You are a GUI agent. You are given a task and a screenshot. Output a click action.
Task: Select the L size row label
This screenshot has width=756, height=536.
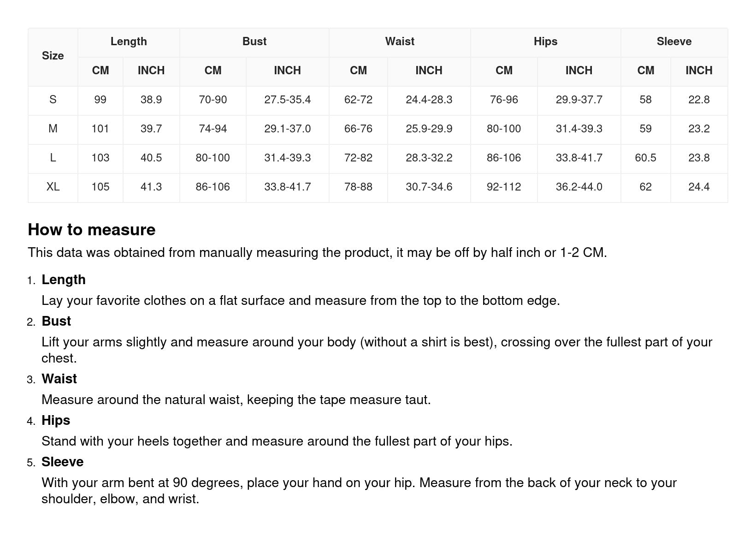pos(53,158)
